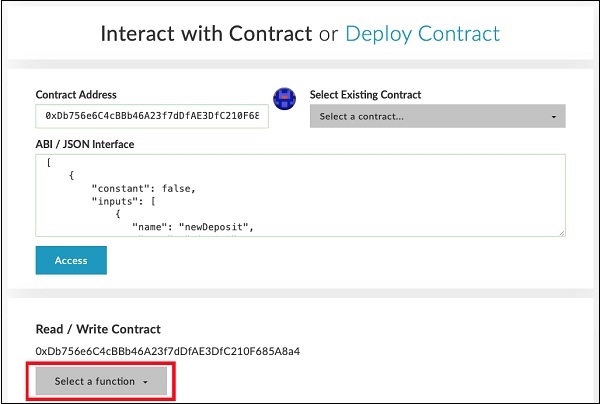Click the opening bracket line in ABI JSON
This screenshot has width=600, height=404.
[49, 162]
